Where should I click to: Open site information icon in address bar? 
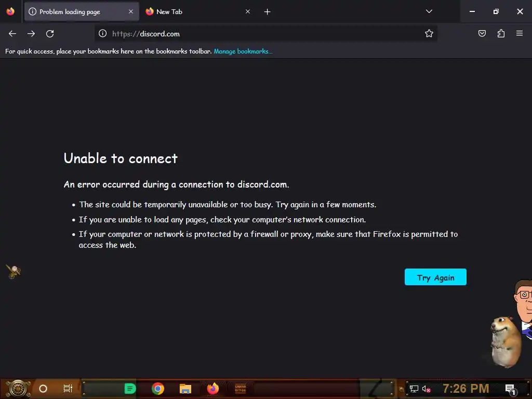103,33
